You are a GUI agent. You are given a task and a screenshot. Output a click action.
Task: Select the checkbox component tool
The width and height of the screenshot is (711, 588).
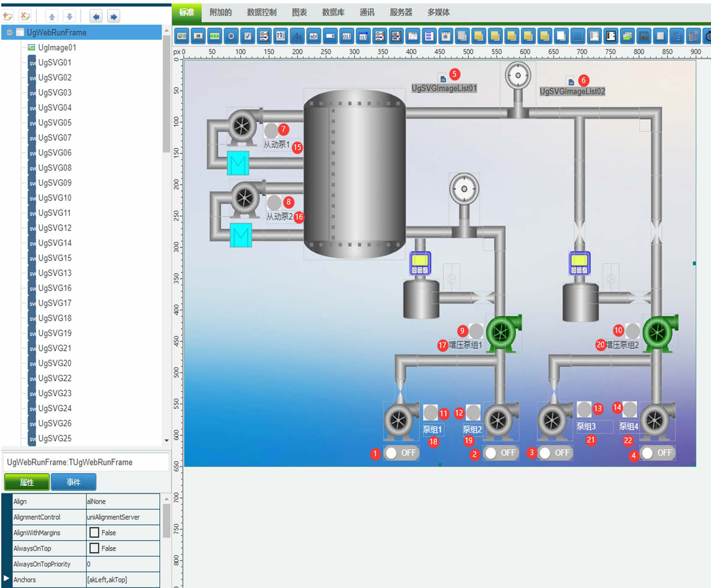pos(248,36)
